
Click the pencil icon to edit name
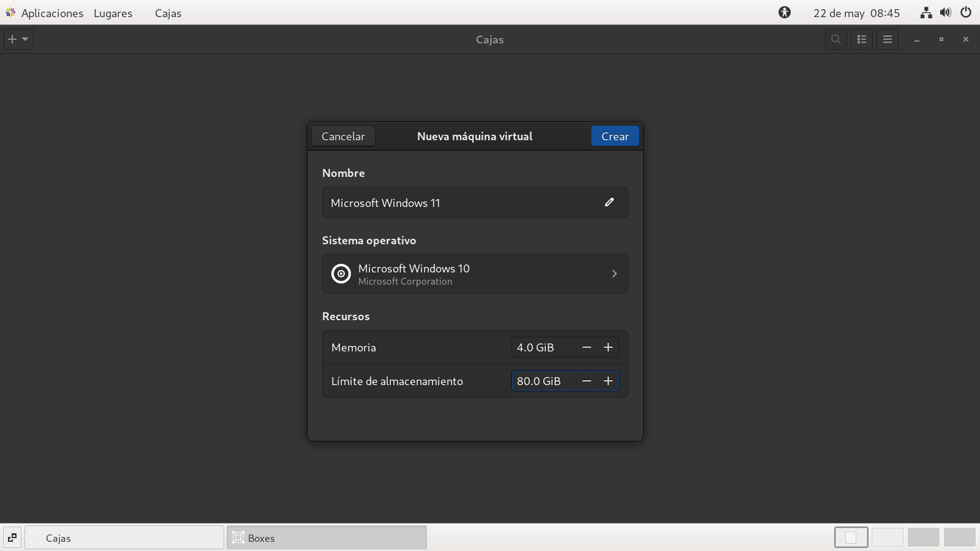(609, 203)
